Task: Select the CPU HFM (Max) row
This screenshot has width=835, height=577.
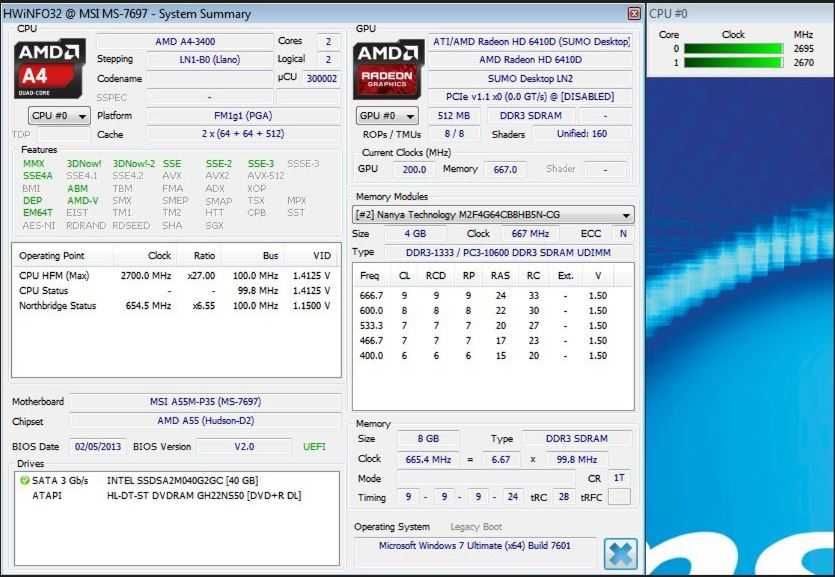Action: point(175,276)
